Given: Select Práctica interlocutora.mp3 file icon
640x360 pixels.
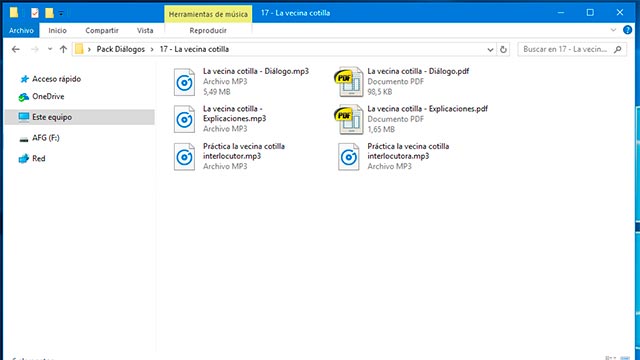Looking at the screenshot, I should 349,157.
